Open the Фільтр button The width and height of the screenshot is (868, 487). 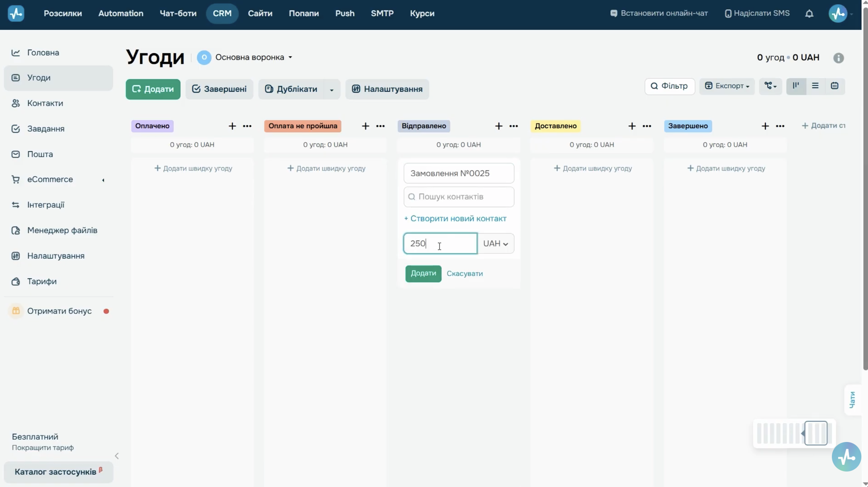[670, 86]
